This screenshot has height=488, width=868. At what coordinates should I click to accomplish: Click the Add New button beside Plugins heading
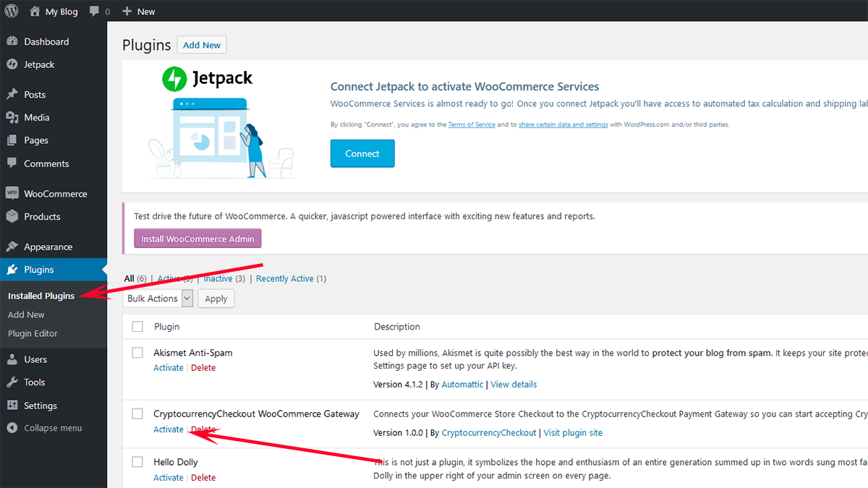click(202, 45)
